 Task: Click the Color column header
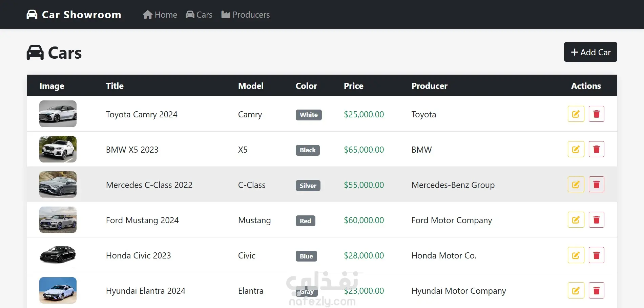[306, 86]
